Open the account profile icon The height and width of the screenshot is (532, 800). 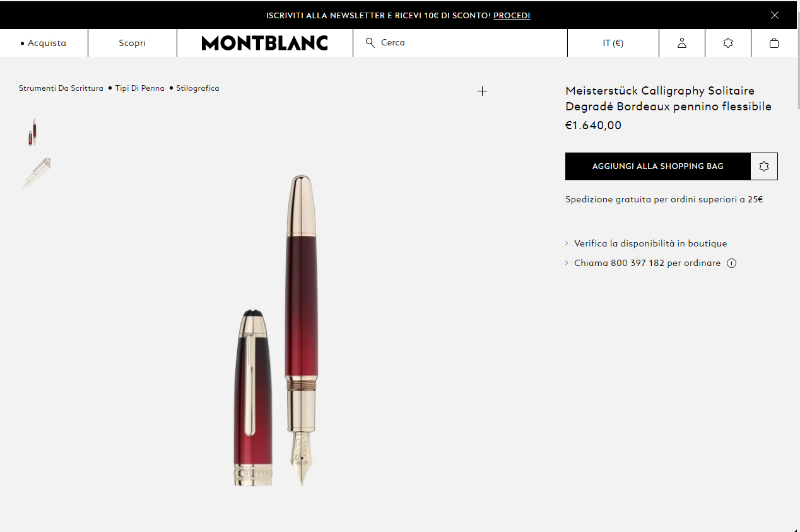tap(682, 43)
